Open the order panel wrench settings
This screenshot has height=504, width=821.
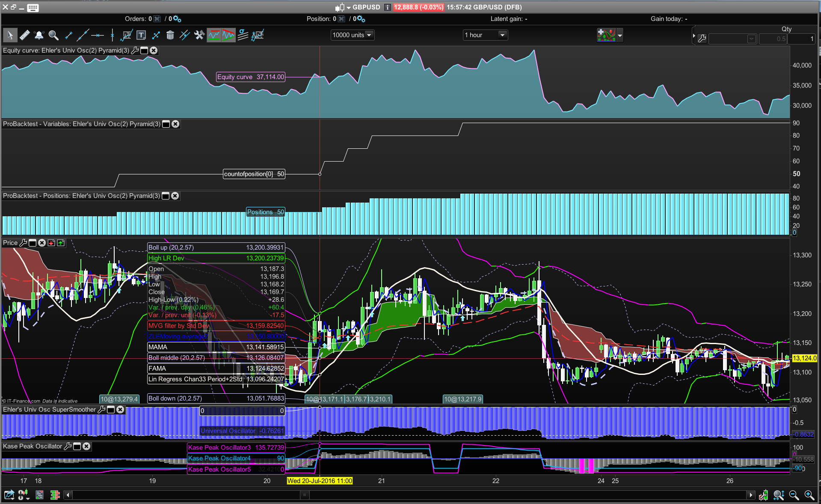tap(702, 39)
